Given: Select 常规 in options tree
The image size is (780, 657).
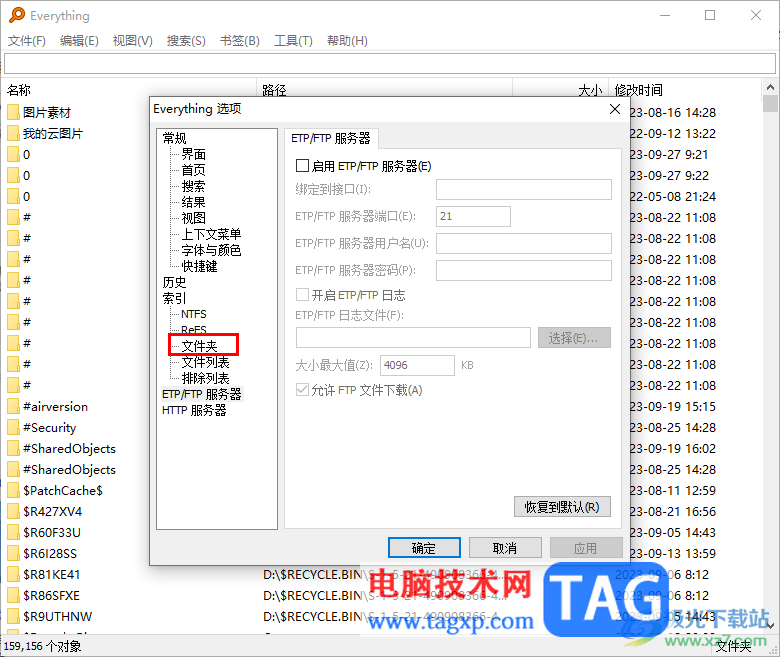Looking at the screenshot, I should coord(174,138).
